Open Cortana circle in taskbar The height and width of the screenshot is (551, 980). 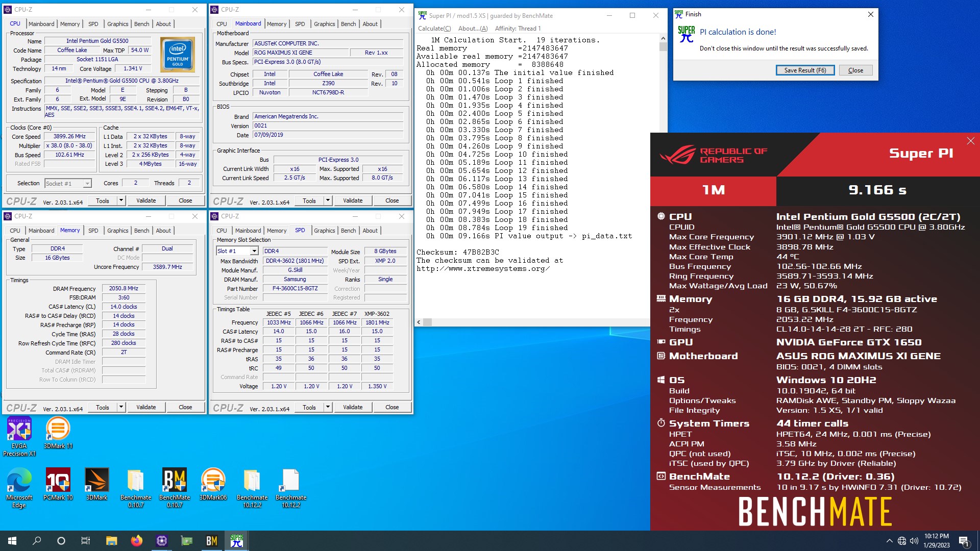tap(61, 541)
